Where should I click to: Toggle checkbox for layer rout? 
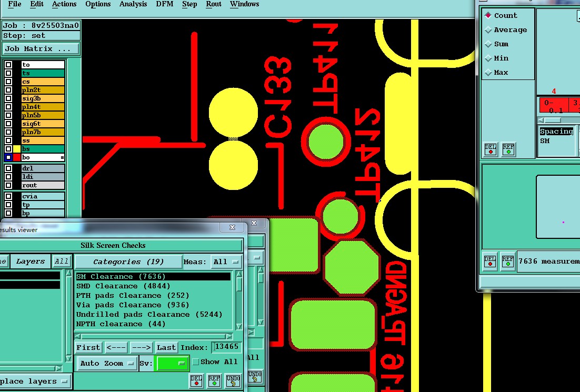click(x=8, y=185)
